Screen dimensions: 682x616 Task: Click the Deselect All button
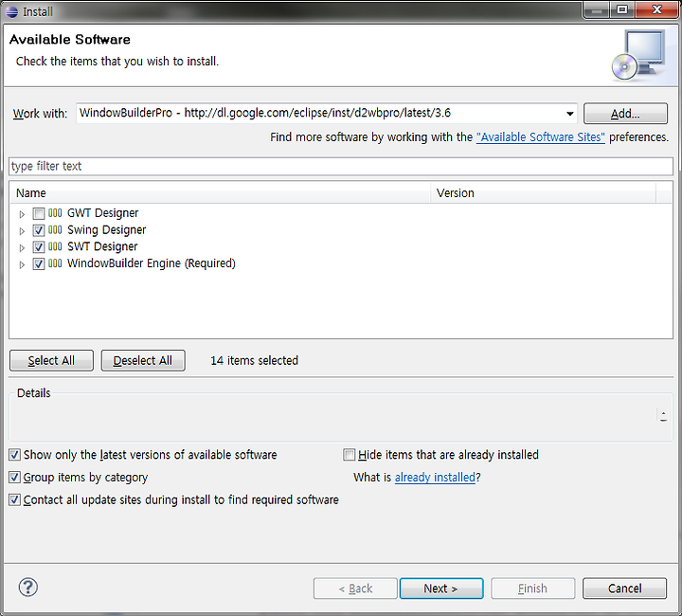pyautogui.click(x=143, y=361)
